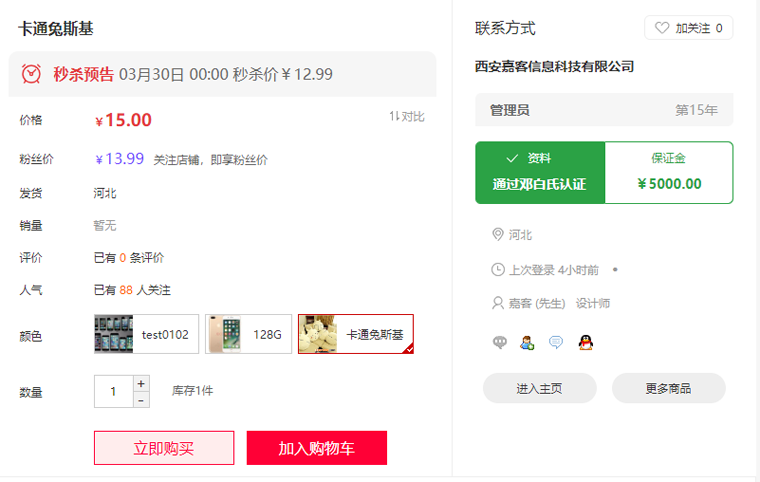Viewport: 760px width, 482px height.
Task: Select the test0102 color option
Action: click(x=146, y=334)
